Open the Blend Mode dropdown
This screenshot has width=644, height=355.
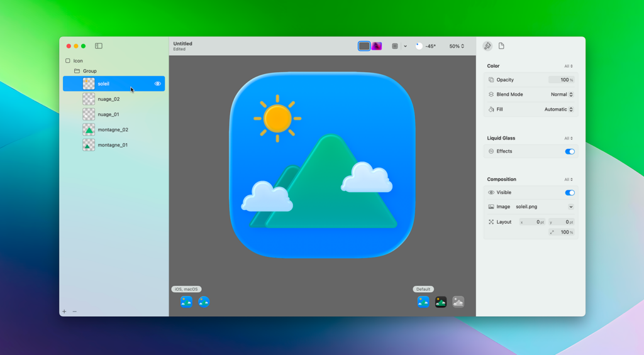[562, 94]
